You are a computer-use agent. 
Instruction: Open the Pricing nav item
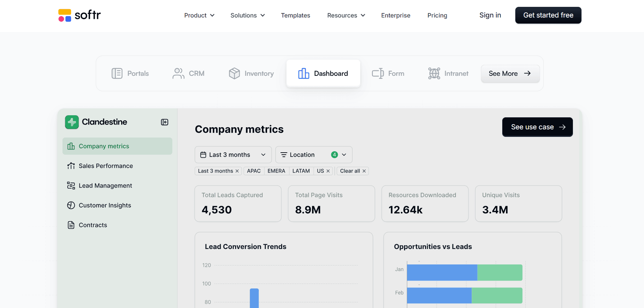(x=437, y=15)
